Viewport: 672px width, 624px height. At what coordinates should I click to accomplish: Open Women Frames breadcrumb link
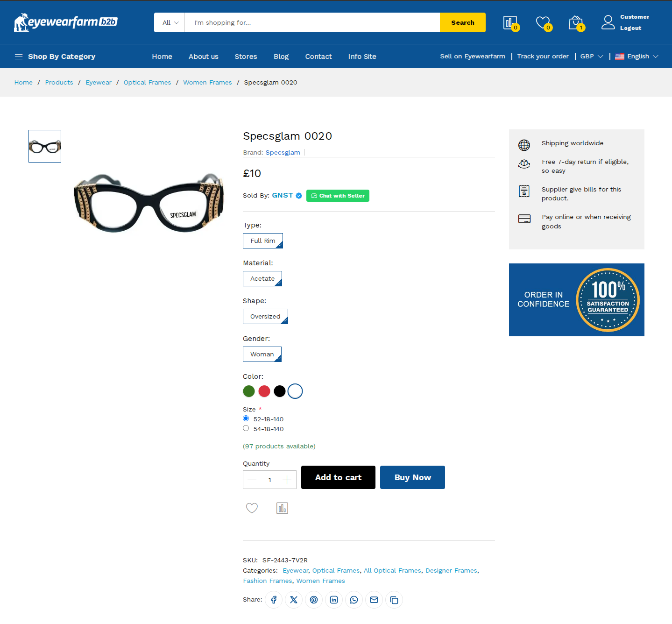pos(207,83)
